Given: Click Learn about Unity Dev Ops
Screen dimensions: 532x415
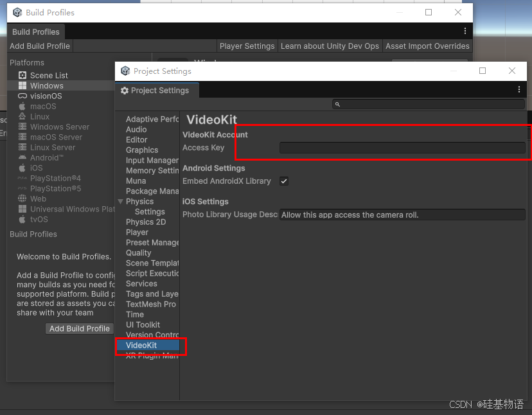Looking at the screenshot, I should pos(330,46).
